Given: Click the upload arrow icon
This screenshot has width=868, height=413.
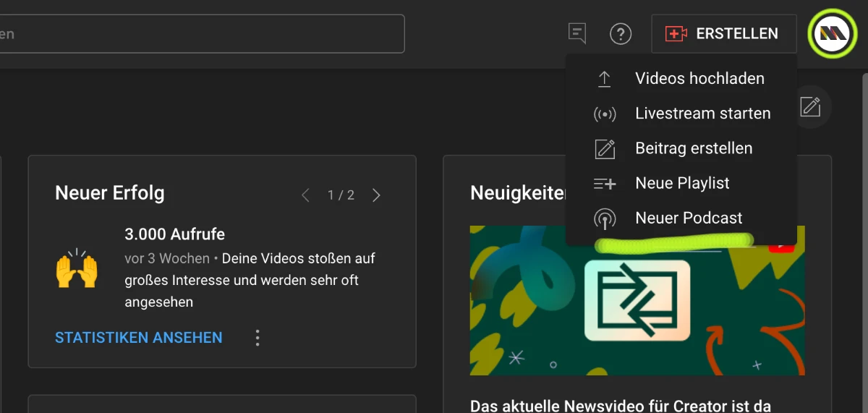Looking at the screenshot, I should click(605, 79).
